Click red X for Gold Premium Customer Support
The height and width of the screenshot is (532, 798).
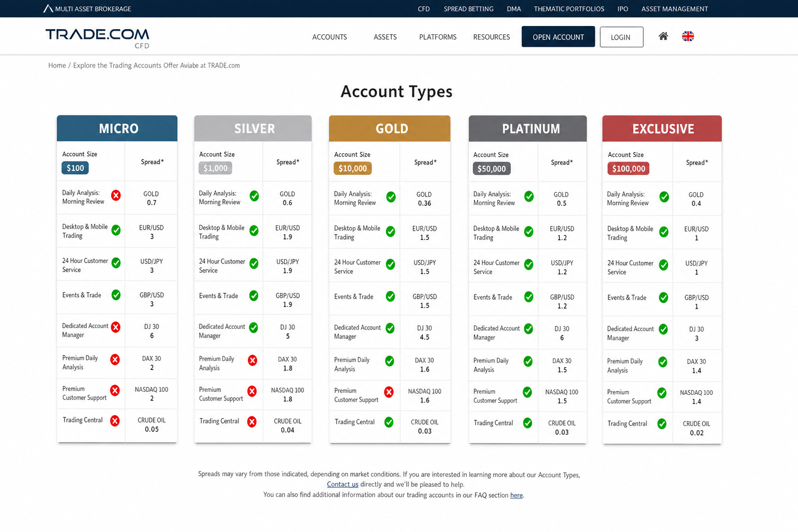pos(389,392)
